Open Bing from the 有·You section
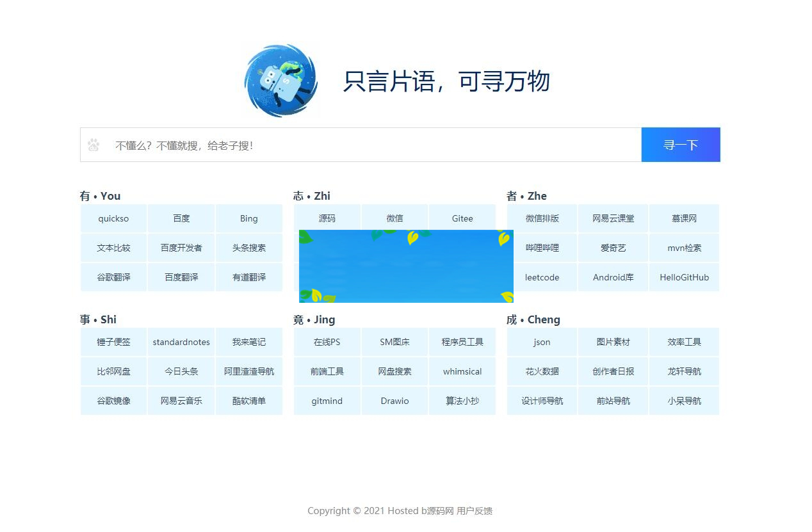The width and height of the screenshot is (812, 532). [248, 218]
